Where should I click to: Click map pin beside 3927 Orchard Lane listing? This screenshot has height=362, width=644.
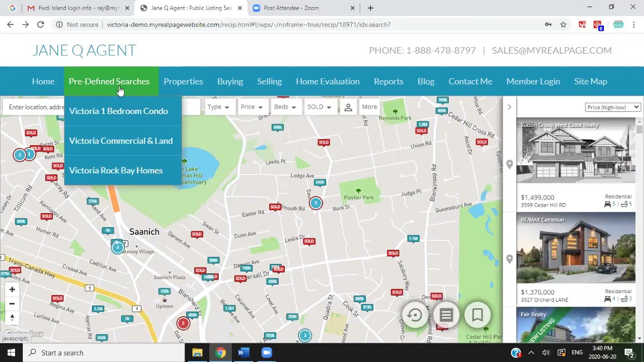click(510, 259)
